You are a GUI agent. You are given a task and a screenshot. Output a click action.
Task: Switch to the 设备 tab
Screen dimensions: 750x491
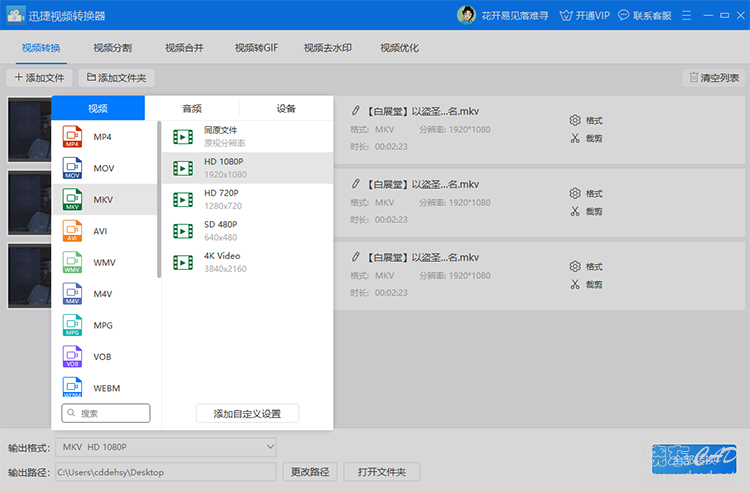click(286, 109)
